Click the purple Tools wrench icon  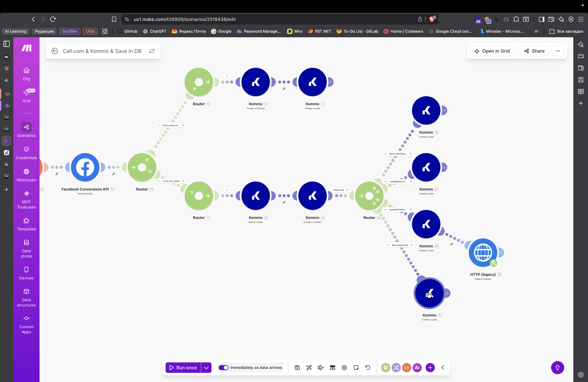tap(396, 367)
